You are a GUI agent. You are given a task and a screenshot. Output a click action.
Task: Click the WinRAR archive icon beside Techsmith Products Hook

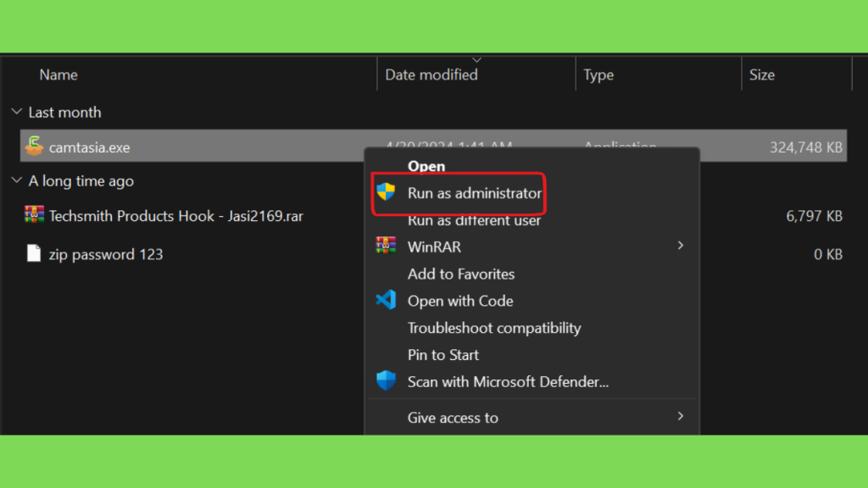pyautogui.click(x=34, y=214)
